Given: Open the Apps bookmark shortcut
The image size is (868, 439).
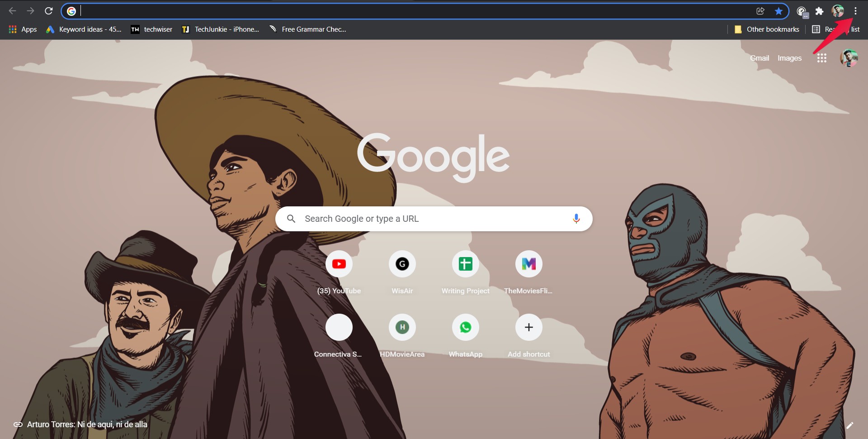Looking at the screenshot, I should [x=23, y=29].
